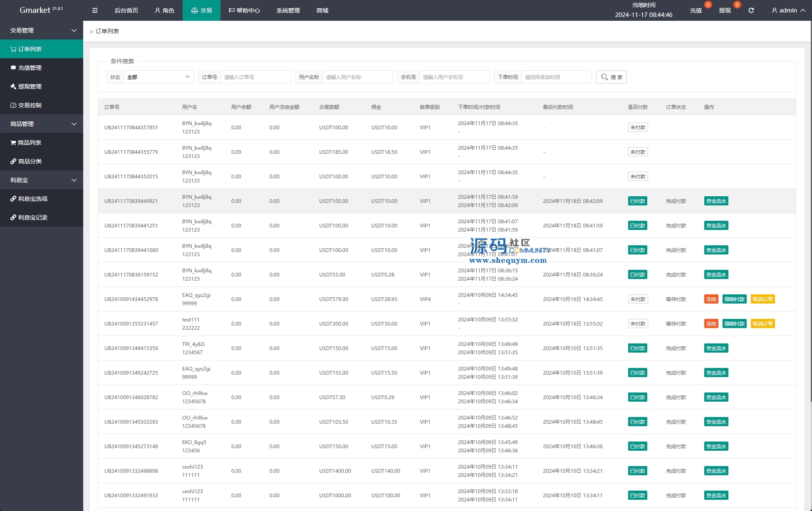
Task: Click the refresh icon in top bar
Action: pos(751,10)
